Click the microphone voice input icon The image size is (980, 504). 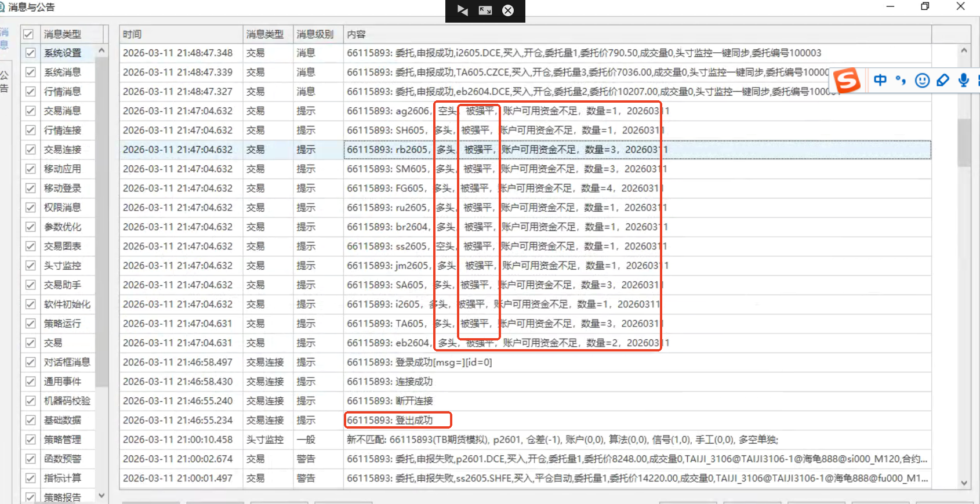pyautogui.click(x=963, y=80)
